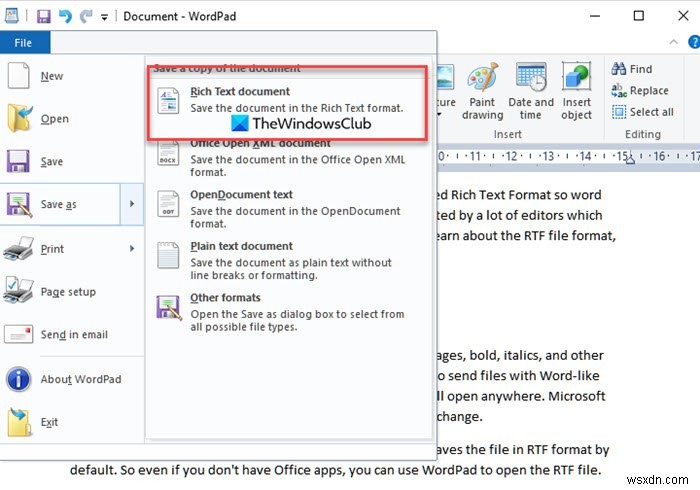
Task: Click the WordPad app icon in title bar
Action: (x=12, y=16)
